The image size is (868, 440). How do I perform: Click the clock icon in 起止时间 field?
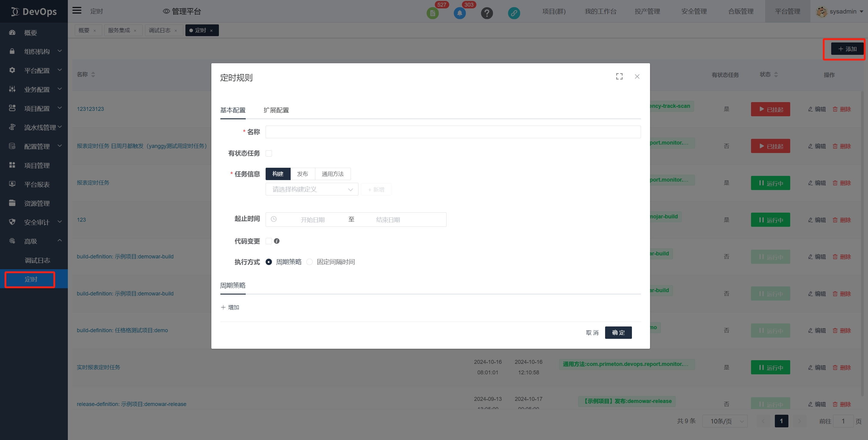(x=274, y=219)
